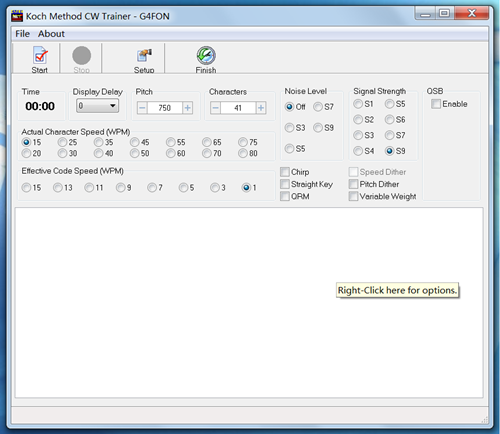Set effective code speed to 13
This screenshot has width=500, height=434.
58,188
